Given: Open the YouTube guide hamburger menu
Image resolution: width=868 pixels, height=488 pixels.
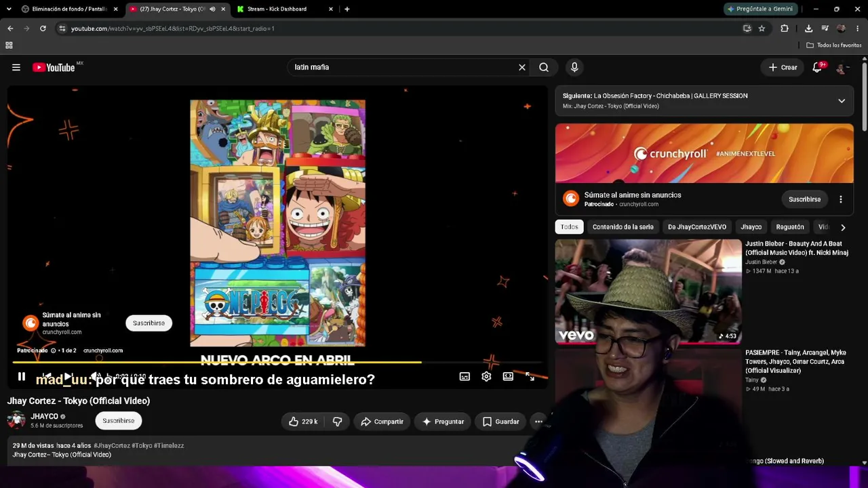Looking at the screenshot, I should click(16, 67).
